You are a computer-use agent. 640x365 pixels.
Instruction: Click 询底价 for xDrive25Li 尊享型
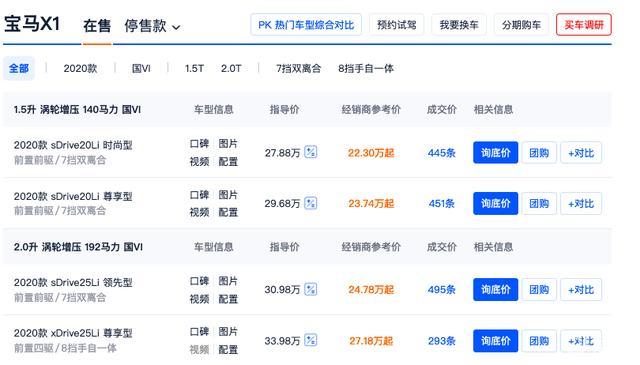(x=496, y=341)
